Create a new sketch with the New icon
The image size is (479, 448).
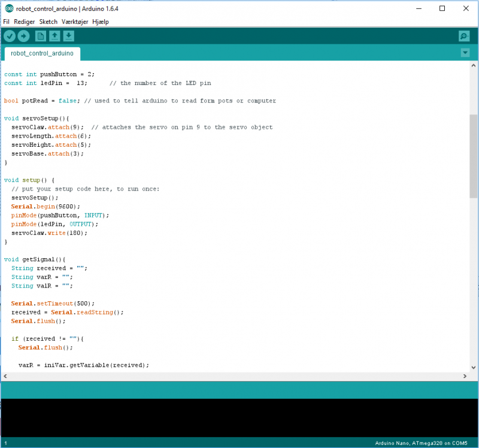coord(40,36)
